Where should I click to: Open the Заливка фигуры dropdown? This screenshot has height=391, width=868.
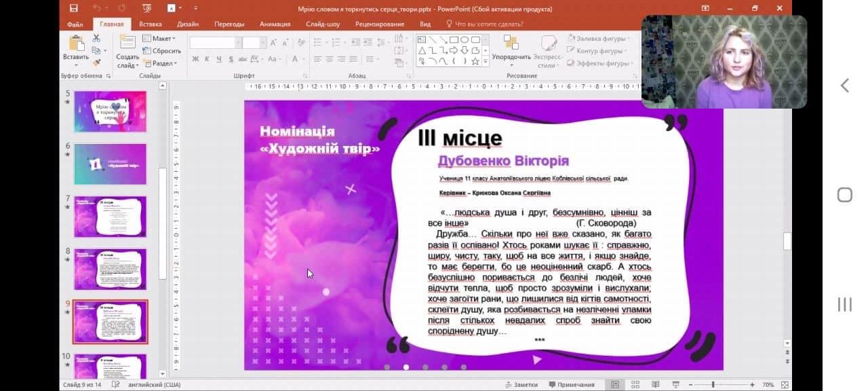tap(601, 39)
